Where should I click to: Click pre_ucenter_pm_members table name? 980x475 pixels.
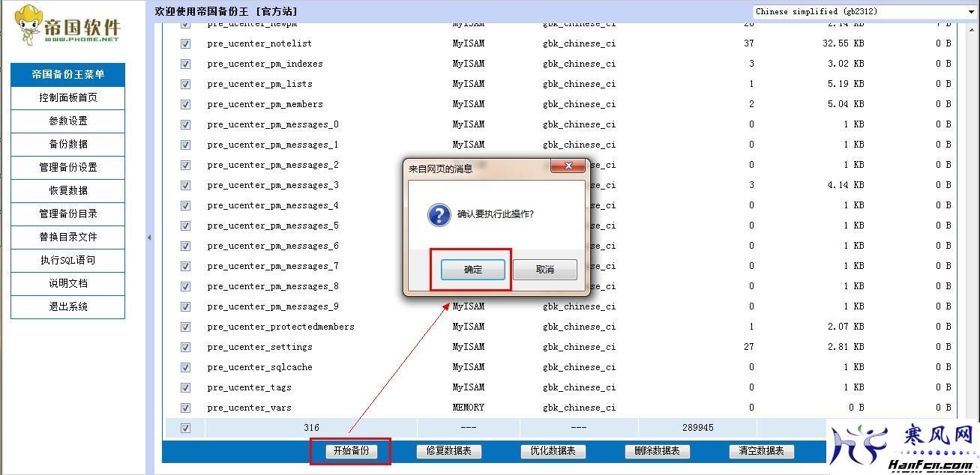(x=265, y=105)
